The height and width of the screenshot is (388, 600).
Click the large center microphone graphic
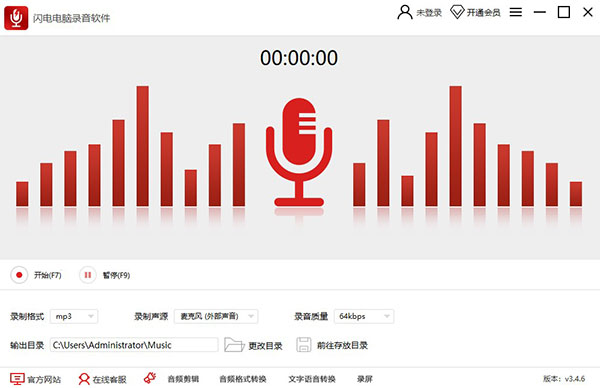[299, 152]
